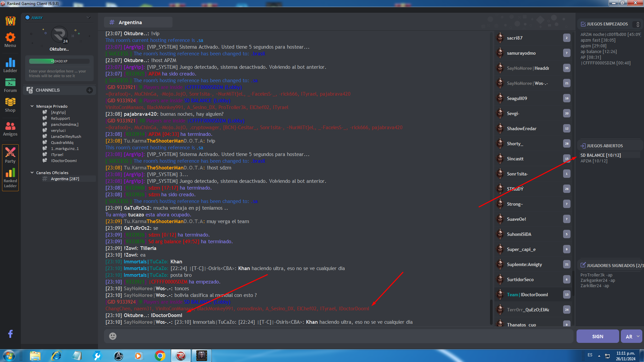Open [ArgVip] private message
644x362 pixels.
(58, 112)
